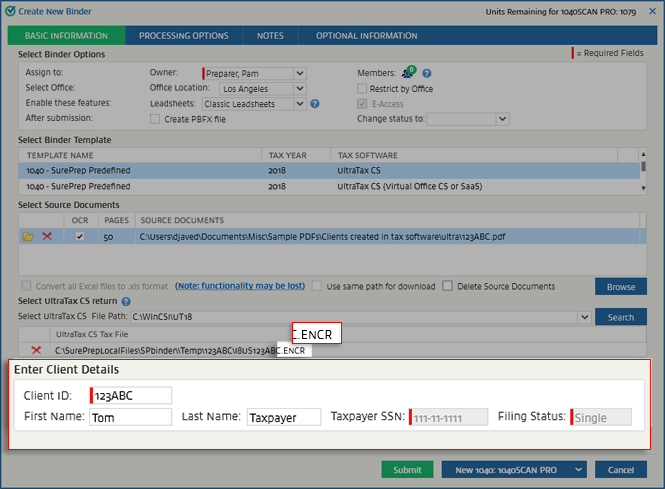Enable Restrict by Office checkbox
Viewport: 665px width, 489px height.
(363, 88)
